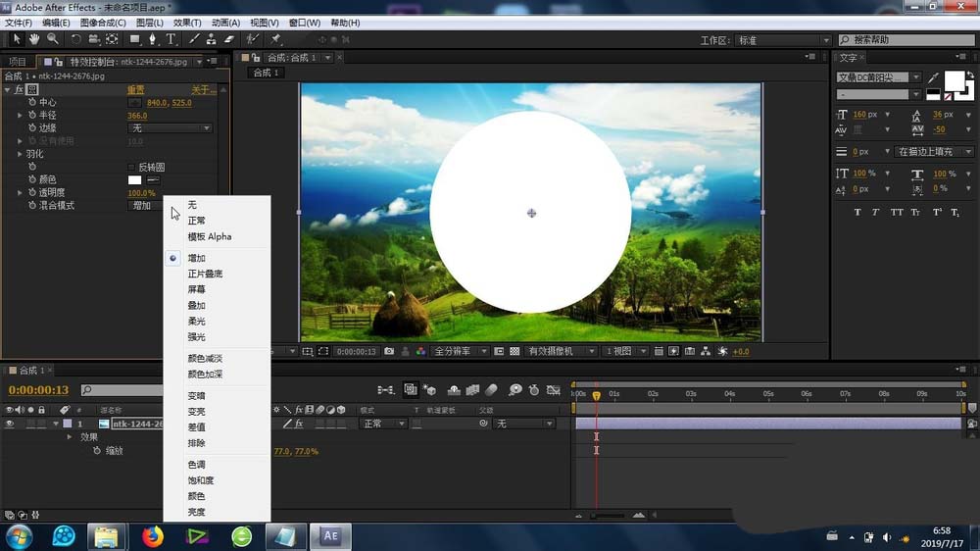Select the Clone Stamp tool
This screenshot has height=551, width=980.
click(211, 39)
